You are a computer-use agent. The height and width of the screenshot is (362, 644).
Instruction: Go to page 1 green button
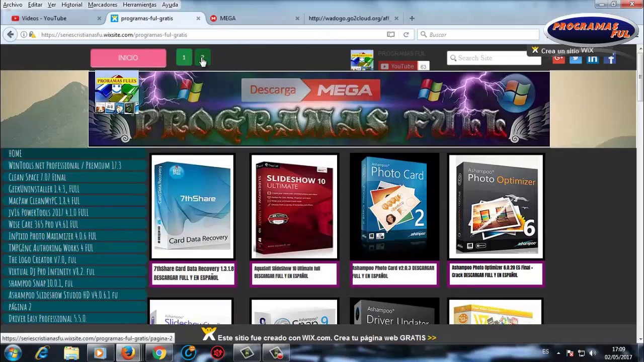[184, 58]
